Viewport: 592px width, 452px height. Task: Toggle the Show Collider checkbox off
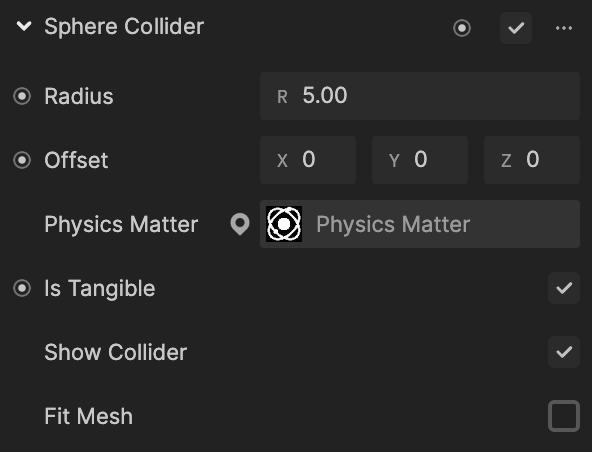564,352
